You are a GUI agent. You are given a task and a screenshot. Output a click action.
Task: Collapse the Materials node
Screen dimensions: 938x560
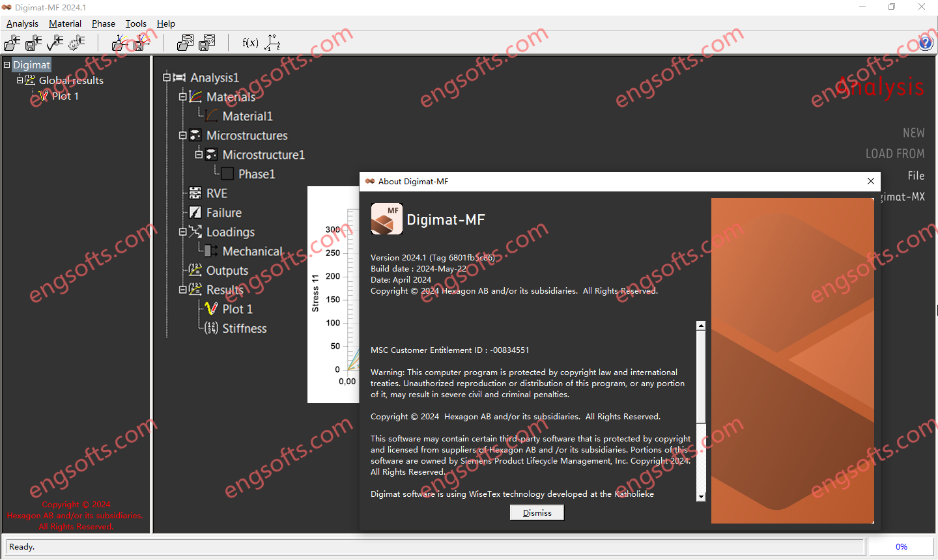(182, 97)
